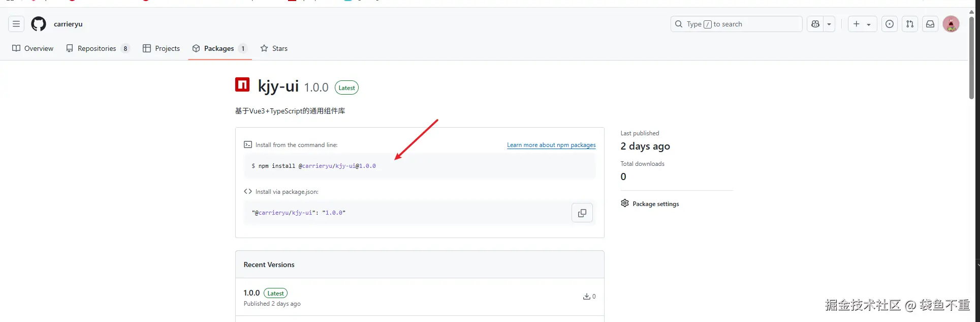Open user avatar menu

point(951,24)
